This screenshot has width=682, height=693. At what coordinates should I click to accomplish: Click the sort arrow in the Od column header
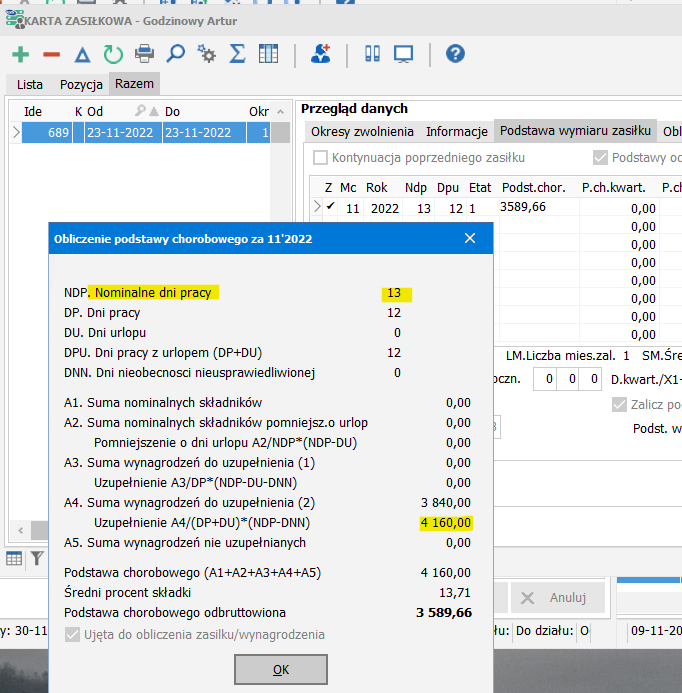pos(153,111)
